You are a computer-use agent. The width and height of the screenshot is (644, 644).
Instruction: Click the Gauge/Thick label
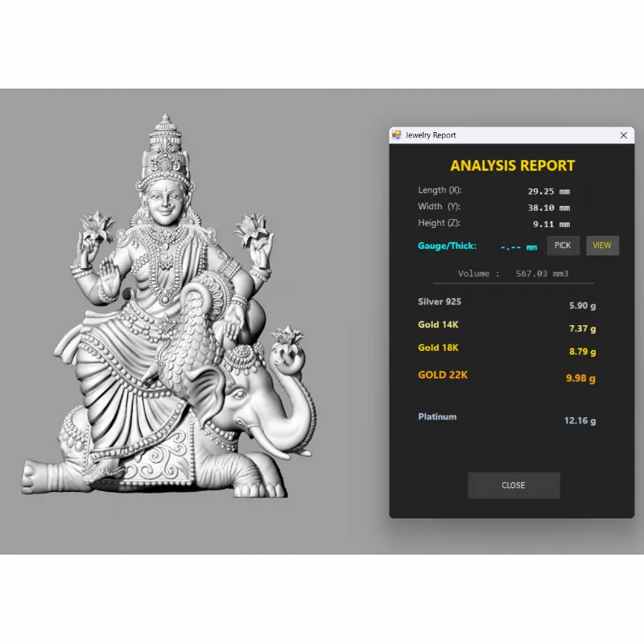tap(447, 246)
